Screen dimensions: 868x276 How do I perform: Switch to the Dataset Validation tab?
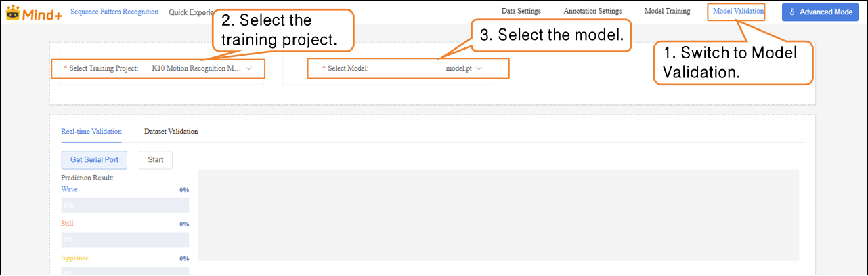click(x=171, y=132)
